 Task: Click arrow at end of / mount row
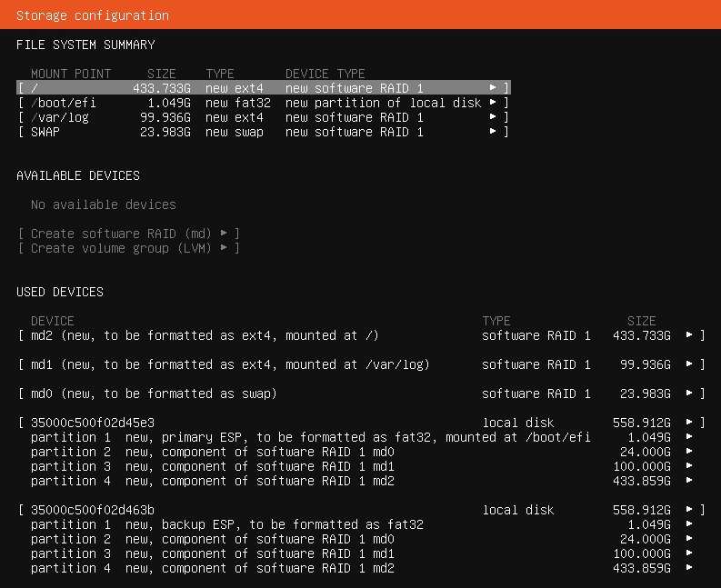(493, 88)
